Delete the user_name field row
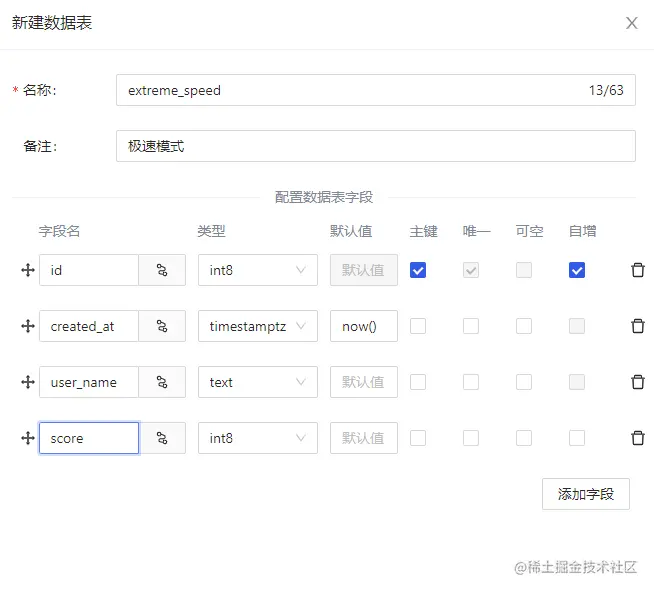The height and width of the screenshot is (592, 654). tap(637, 382)
